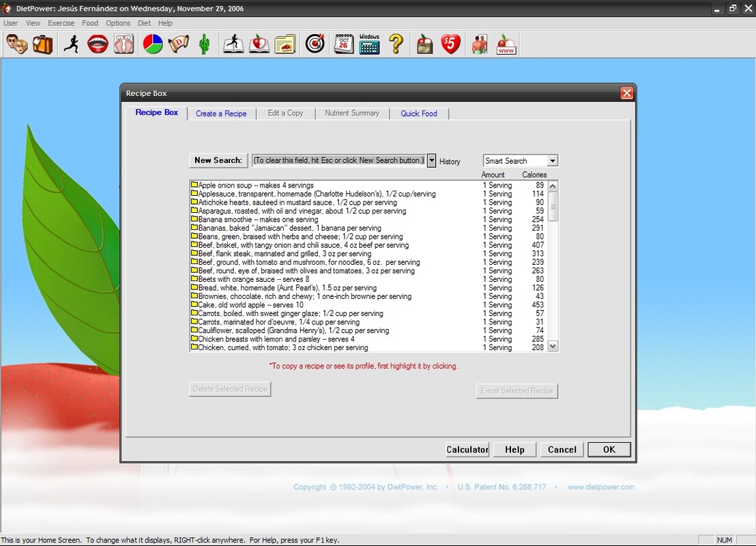This screenshot has width=756, height=546.
Task: Open the Exercise menu
Action: coord(61,23)
